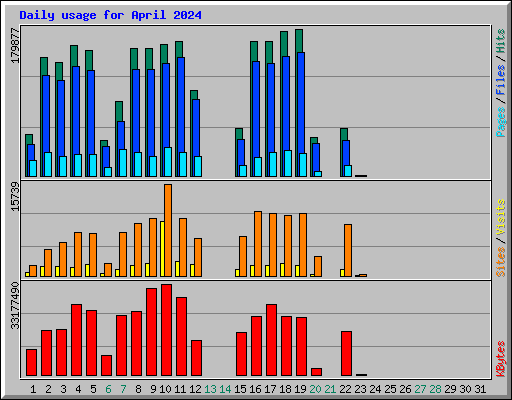Click day label 26 on x-axis
This screenshot has height=400, width=512.
405,389
